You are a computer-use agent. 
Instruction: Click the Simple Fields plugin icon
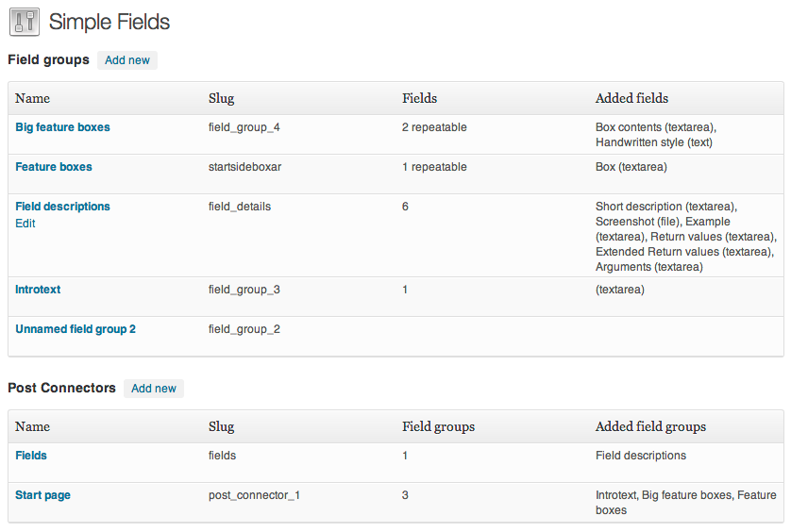25,23
